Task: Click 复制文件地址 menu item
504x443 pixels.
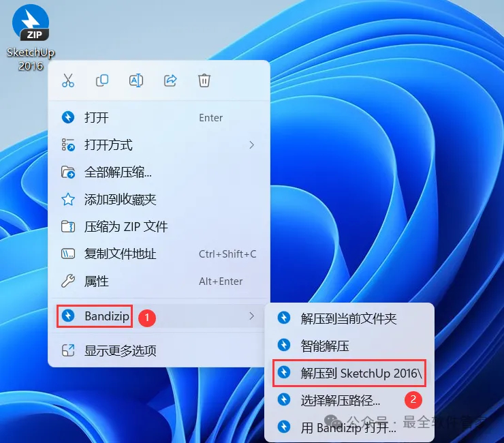Action: (159, 254)
